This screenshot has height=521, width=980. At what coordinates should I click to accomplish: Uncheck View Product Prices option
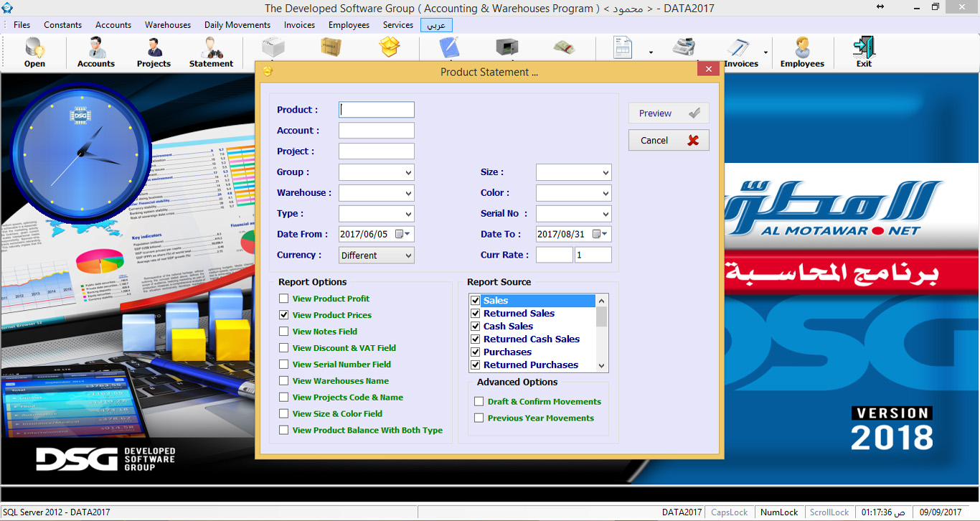(284, 315)
